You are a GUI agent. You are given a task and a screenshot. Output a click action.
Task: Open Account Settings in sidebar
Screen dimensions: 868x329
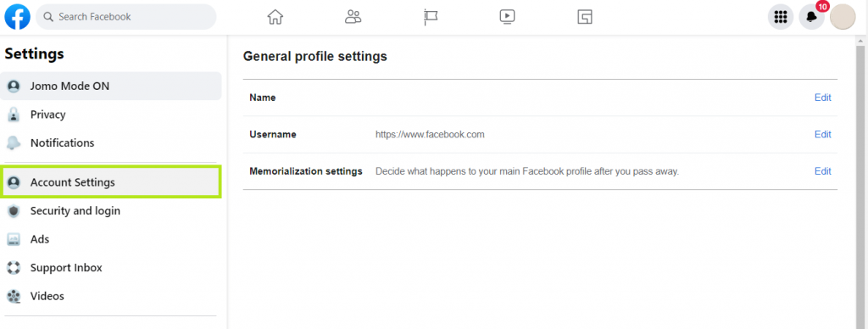(111, 181)
